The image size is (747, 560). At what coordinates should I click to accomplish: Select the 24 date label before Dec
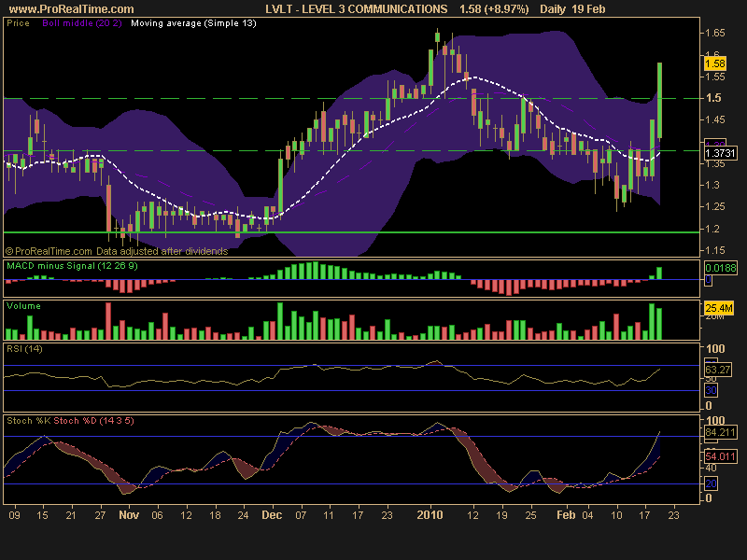[243, 515]
